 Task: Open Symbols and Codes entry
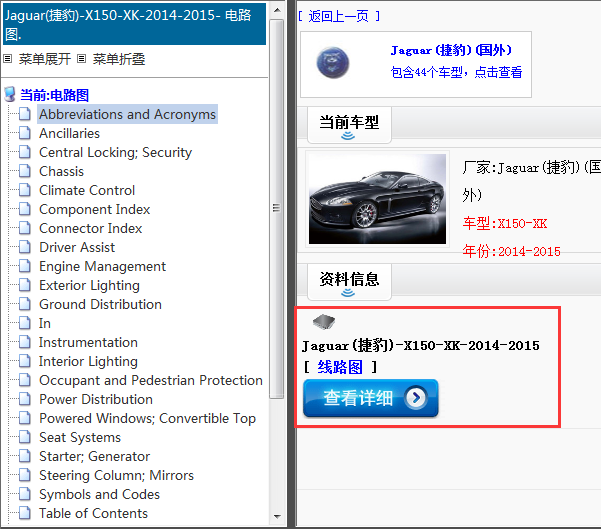click(99, 494)
